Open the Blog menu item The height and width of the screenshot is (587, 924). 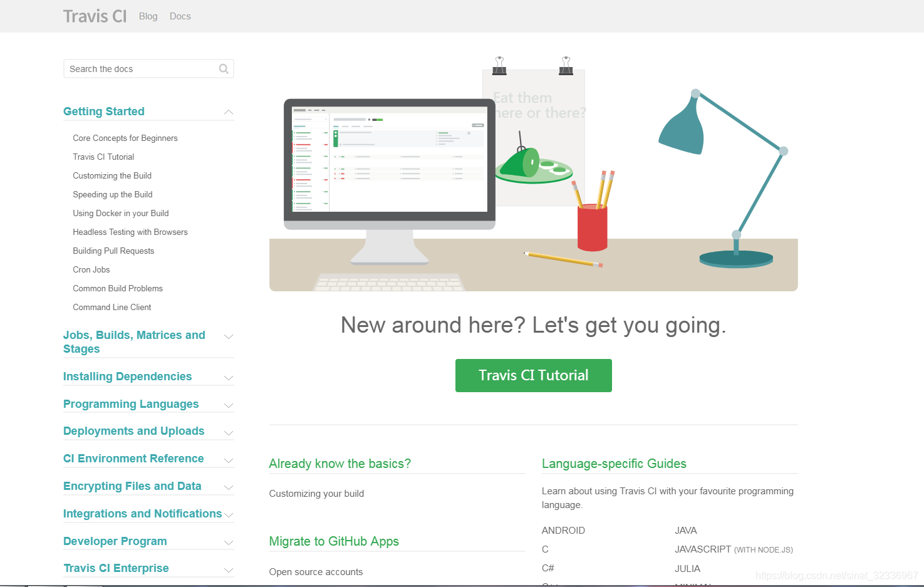(x=148, y=16)
